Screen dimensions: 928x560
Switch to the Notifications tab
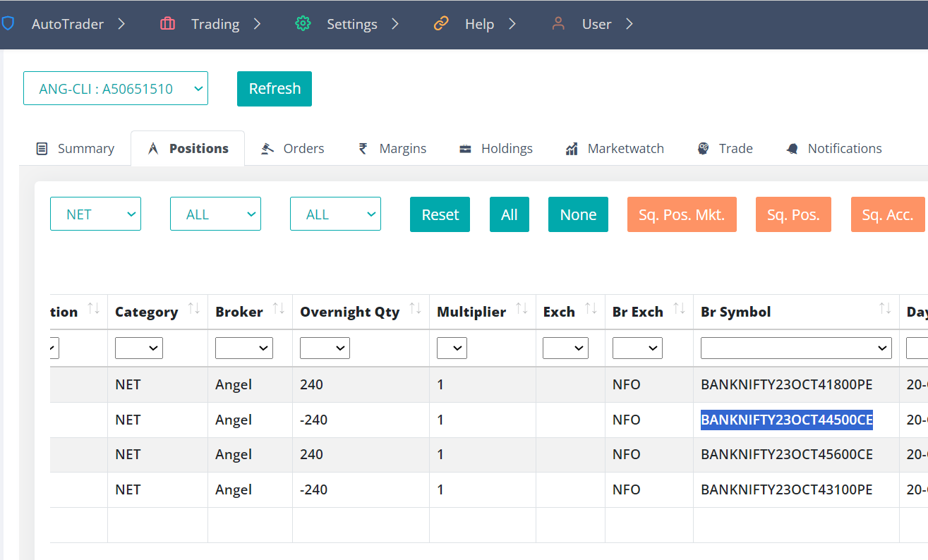coord(833,149)
